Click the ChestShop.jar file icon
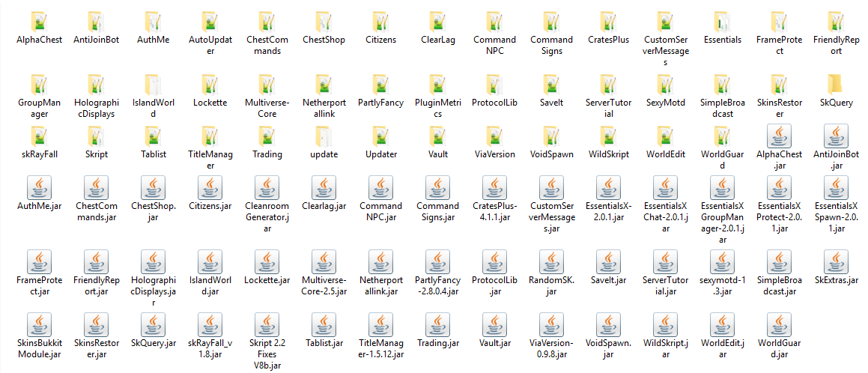 click(x=154, y=187)
